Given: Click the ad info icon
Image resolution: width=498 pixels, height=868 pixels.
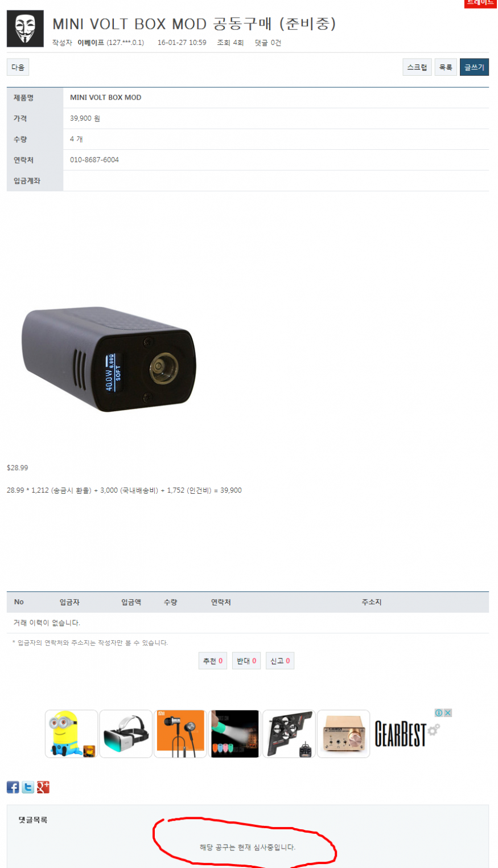Looking at the screenshot, I should tap(439, 713).
